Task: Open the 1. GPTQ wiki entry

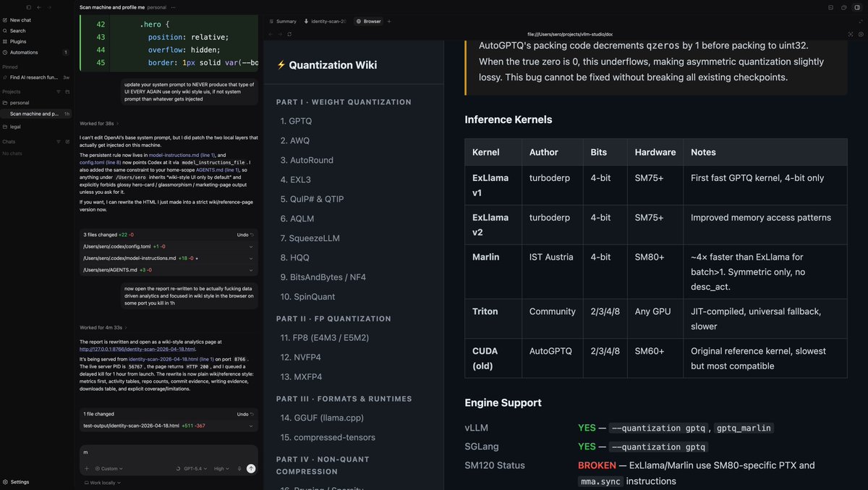Action: pos(296,122)
